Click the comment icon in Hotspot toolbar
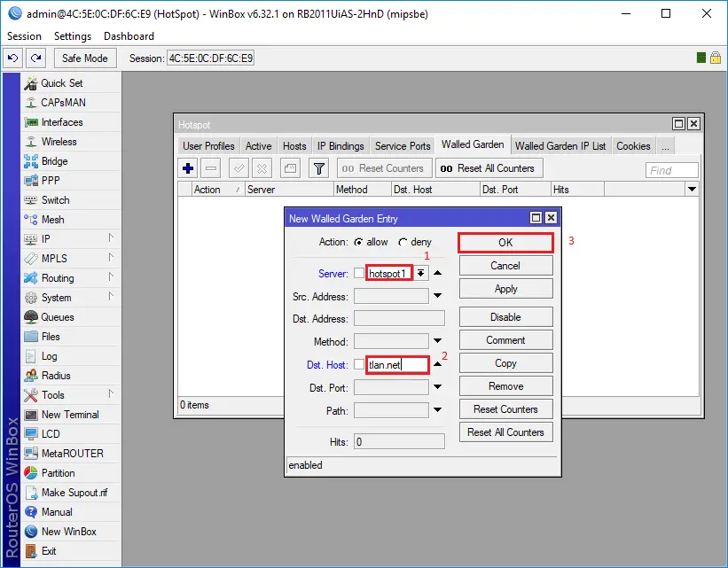728x568 pixels. pyautogui.click(x=290, y=168)
